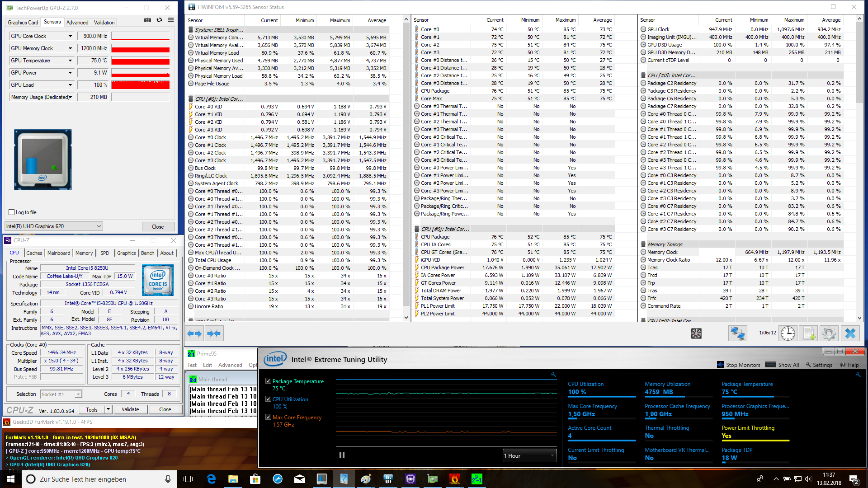The height and width of the screenshot is (488, 868).
Task: Uncheck Max Core Frequency in XTU
Action: [x=269, y=417]
